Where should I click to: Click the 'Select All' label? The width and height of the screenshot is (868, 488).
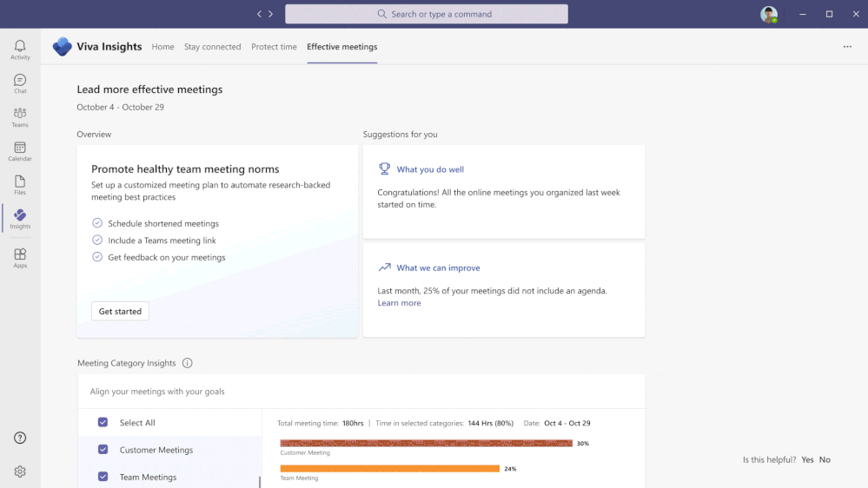coord(137,423)
